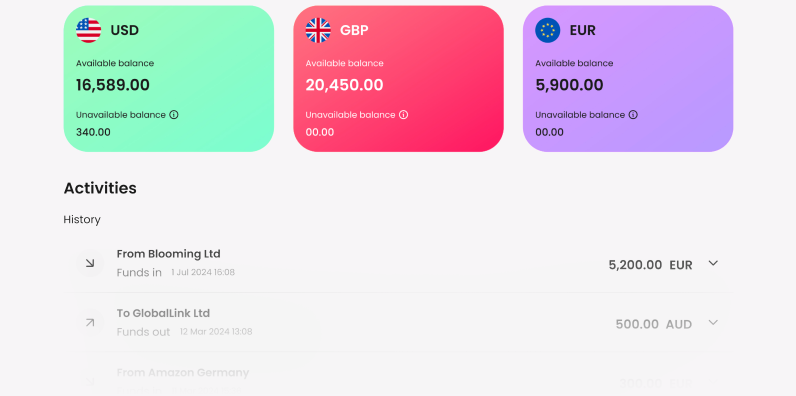The height and width of the screenshot is (396, 796).
Task: Click the US flag icon on USD card
Action: point(88,30)
